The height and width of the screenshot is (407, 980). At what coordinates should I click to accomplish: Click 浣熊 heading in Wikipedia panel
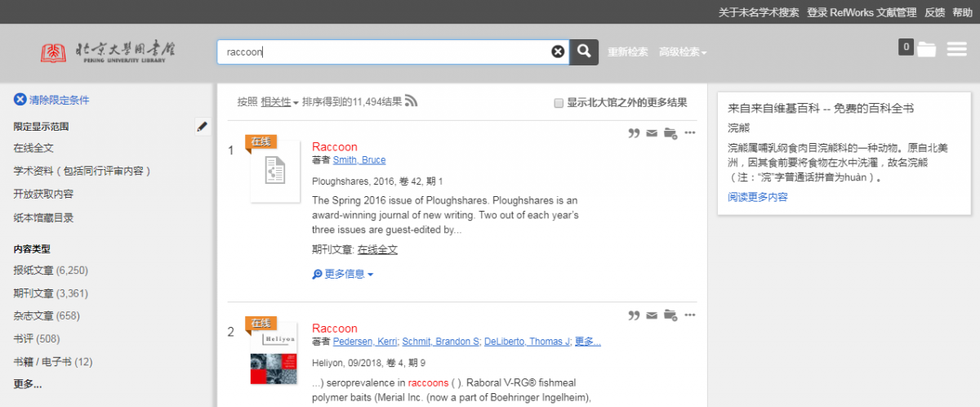pyautogui.click(x=737, y=128)
